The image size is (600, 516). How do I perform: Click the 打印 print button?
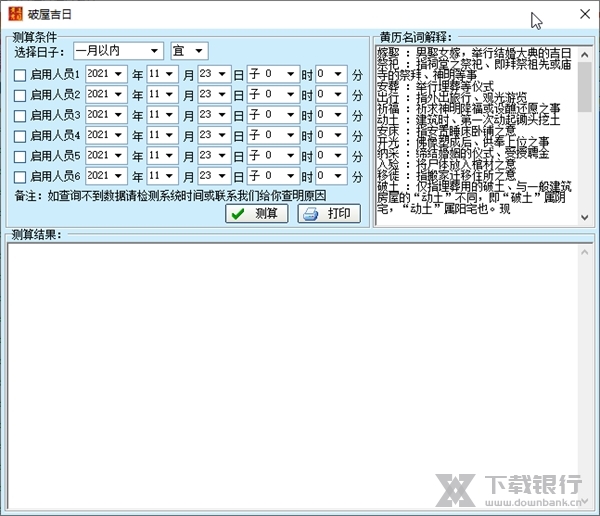pos(329,213)
